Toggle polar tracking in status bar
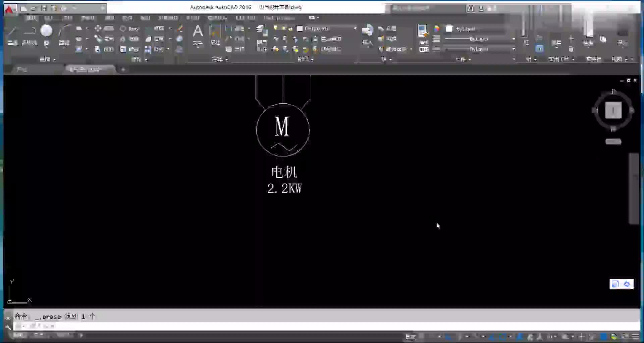644x343 pixels. [460, 336]
